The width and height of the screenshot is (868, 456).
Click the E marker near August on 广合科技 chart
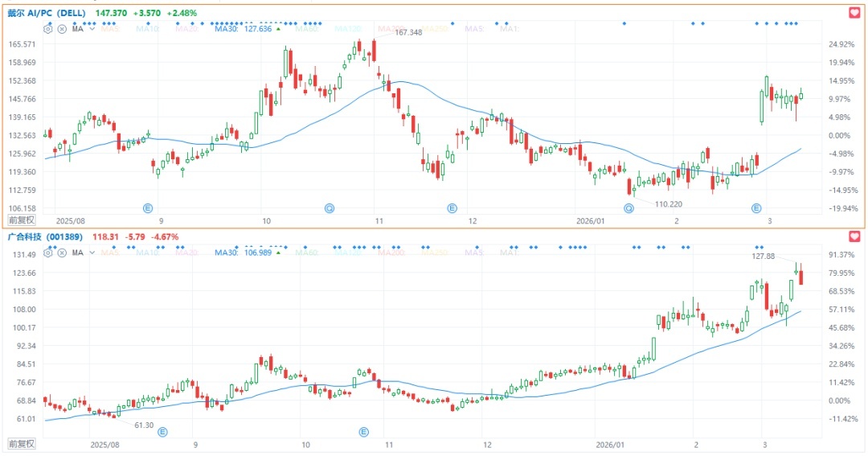tap(162, 432)
